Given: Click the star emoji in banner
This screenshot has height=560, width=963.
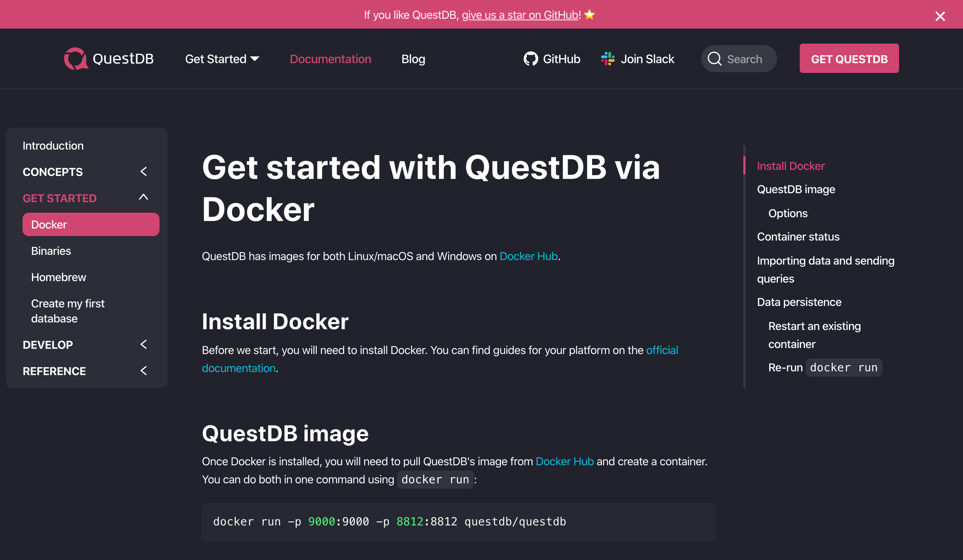Looking at the screenshot, I should [x=589, y=15].
